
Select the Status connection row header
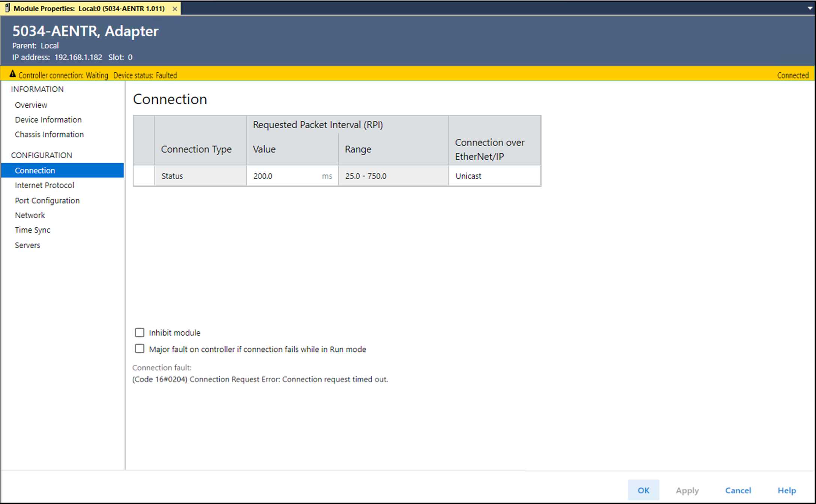click(x=144, y=176)
